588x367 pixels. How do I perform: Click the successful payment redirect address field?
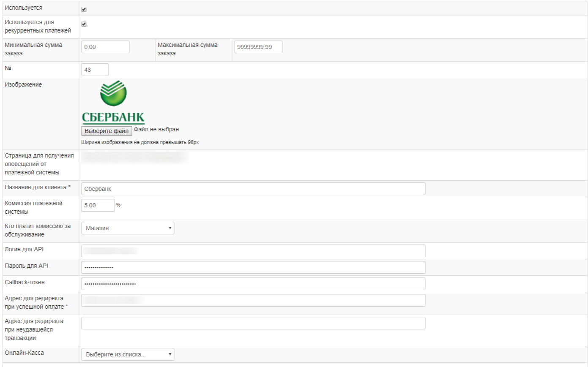pos(253,300)
